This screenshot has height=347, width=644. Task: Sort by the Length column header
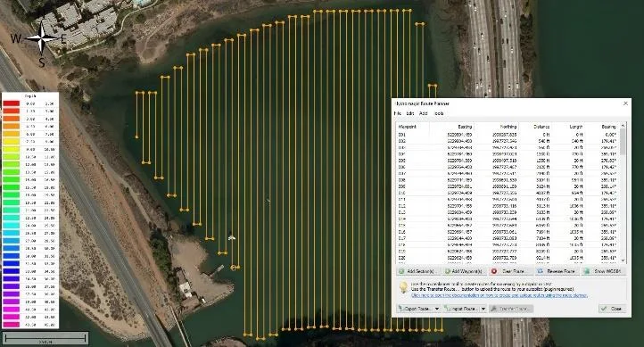[569, 127]
